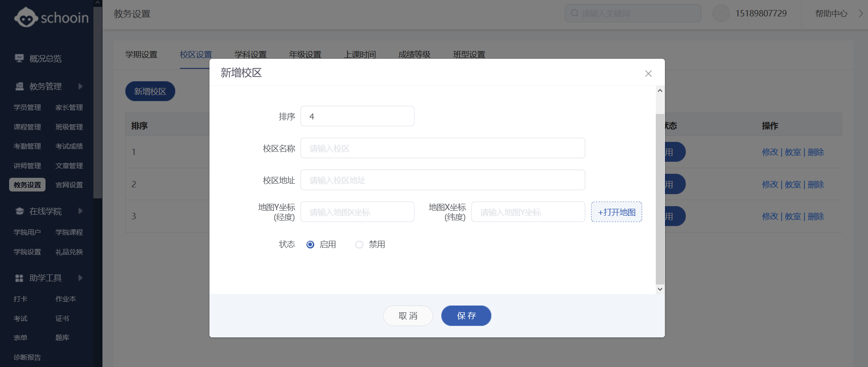Focus the 排序 input field

coord(357,116)
